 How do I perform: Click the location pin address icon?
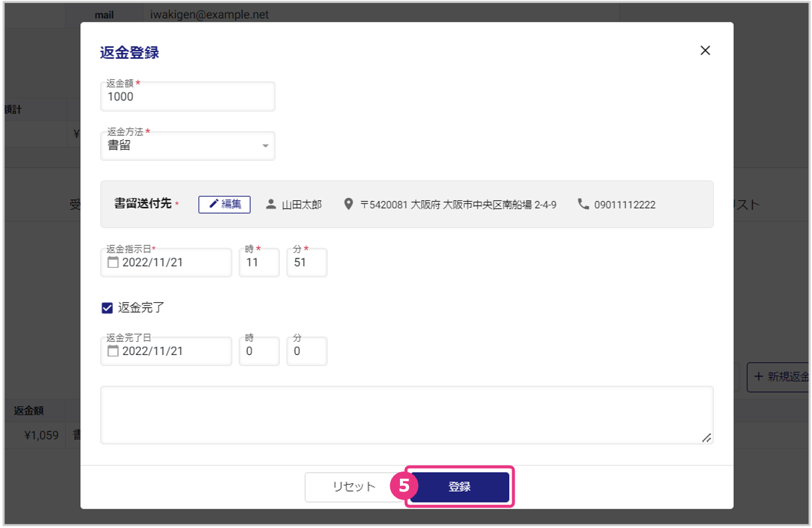348,205
